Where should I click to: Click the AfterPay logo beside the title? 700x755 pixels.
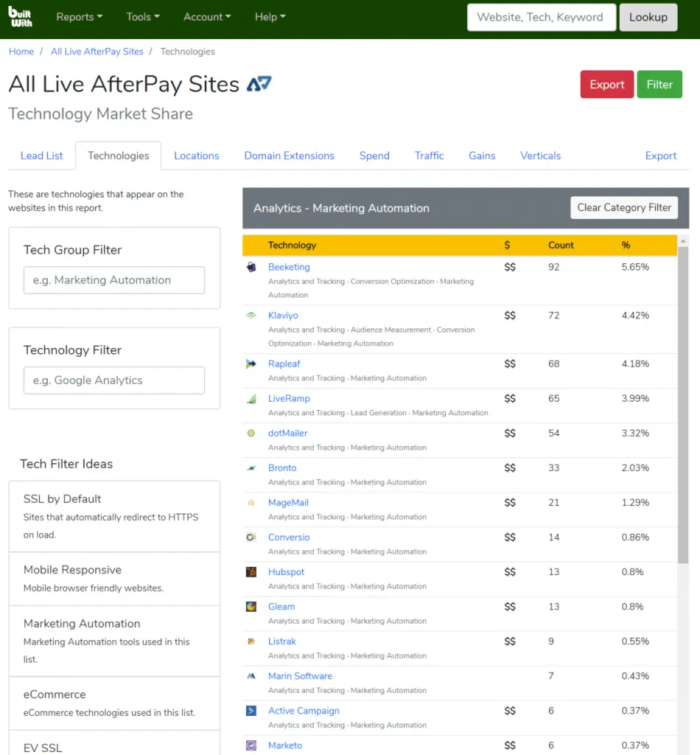point(259,84)
